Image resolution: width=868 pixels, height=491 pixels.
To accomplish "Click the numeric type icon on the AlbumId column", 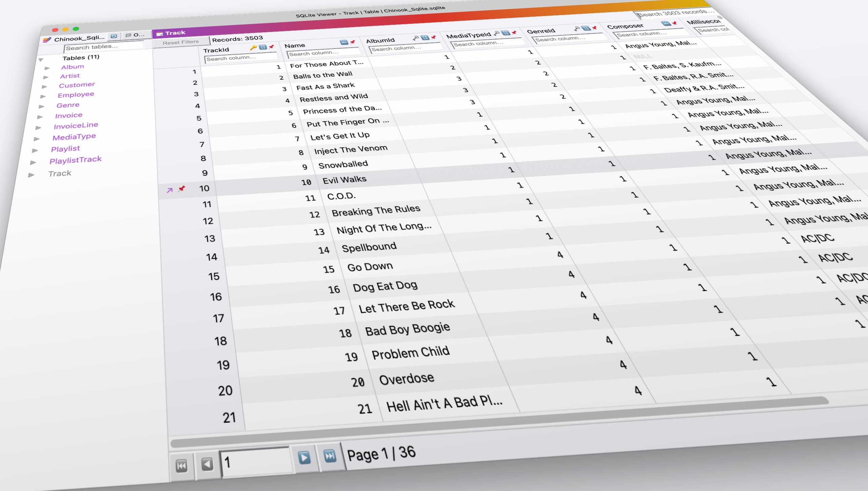I will tap(425, 38).
